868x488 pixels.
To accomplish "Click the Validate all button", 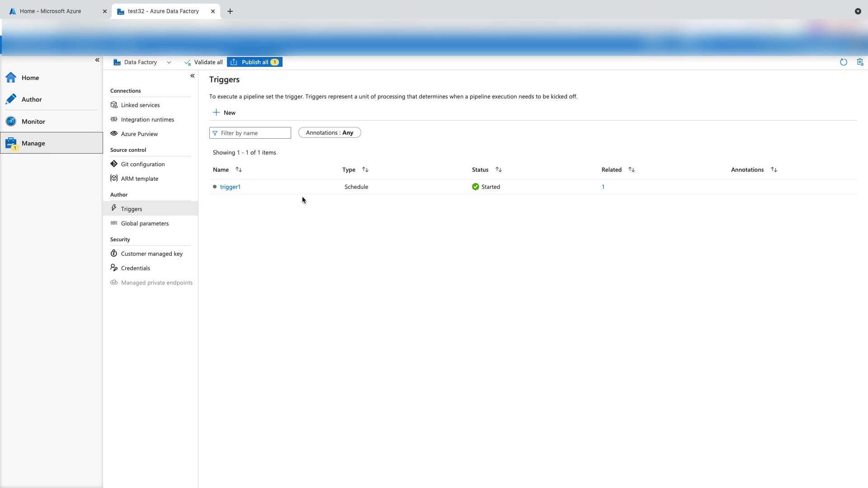I will pyautogui.click(x=203, y=62).
